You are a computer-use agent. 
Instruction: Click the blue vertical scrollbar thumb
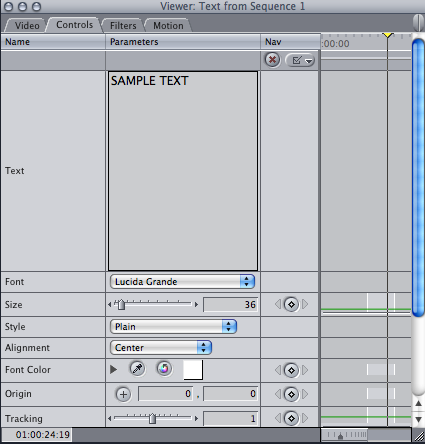(x=418, y=177)
